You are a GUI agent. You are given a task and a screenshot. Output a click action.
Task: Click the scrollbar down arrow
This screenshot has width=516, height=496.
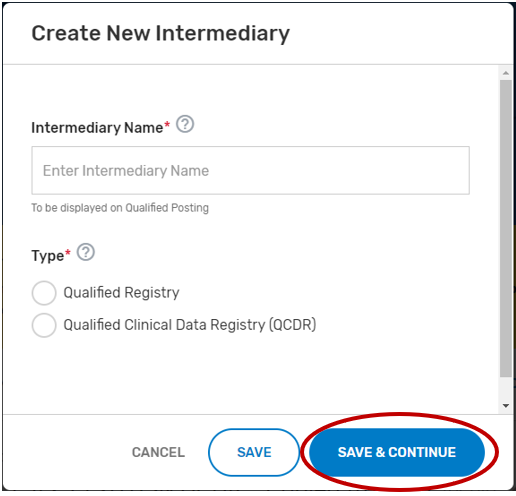(x=506, y=406)
